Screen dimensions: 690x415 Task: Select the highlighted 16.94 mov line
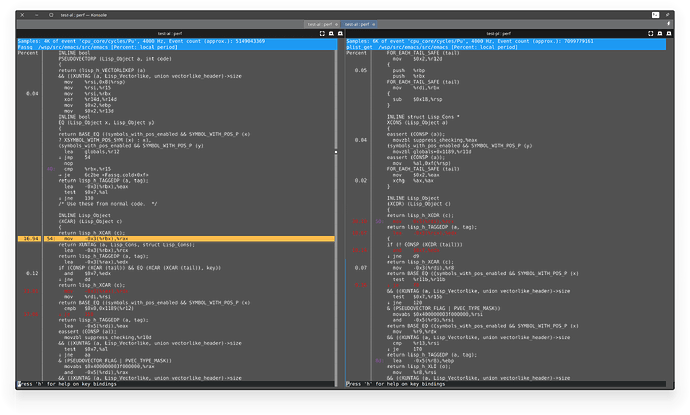point(176,239)
